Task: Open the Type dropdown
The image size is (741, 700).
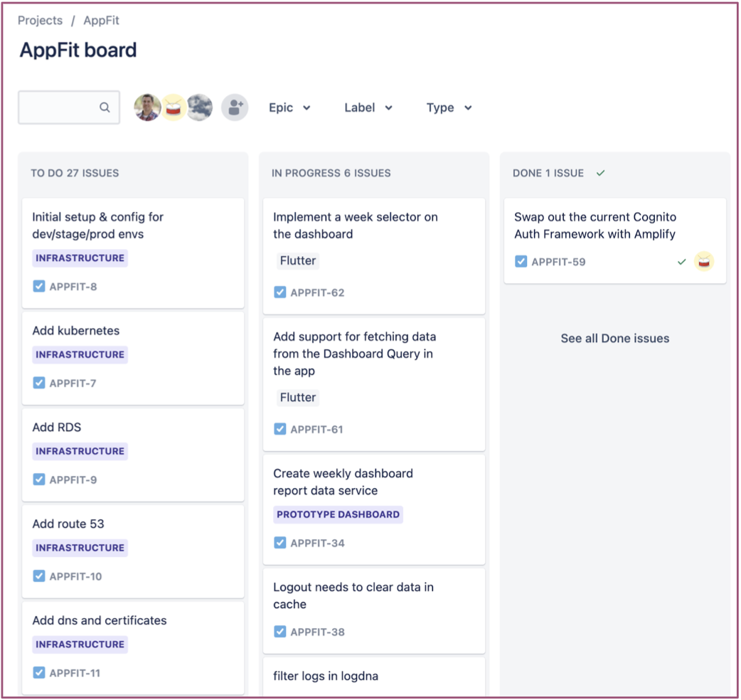Action: coord(449,107)
